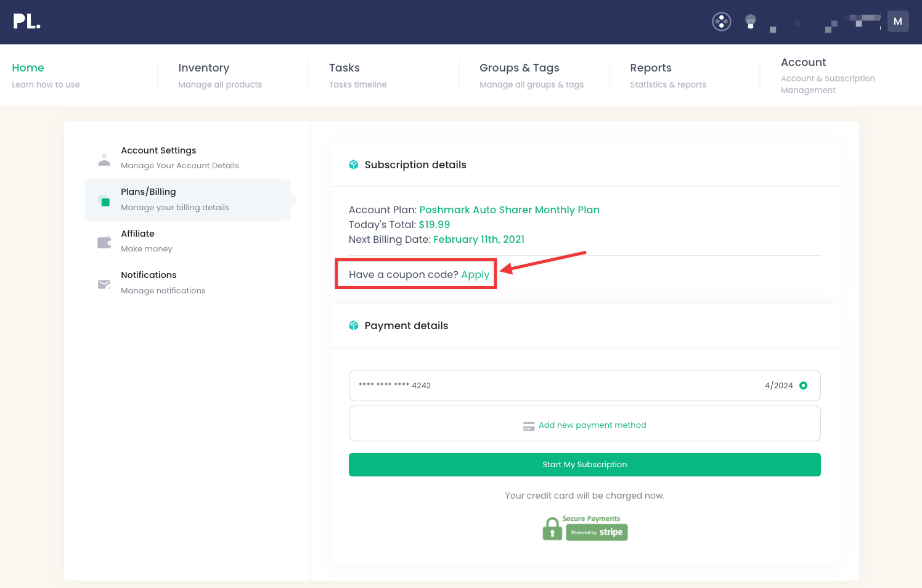The height and width of the screenshot is (588, 922).
Task: Click 'Manage your billing details' text
Action: 174,208
